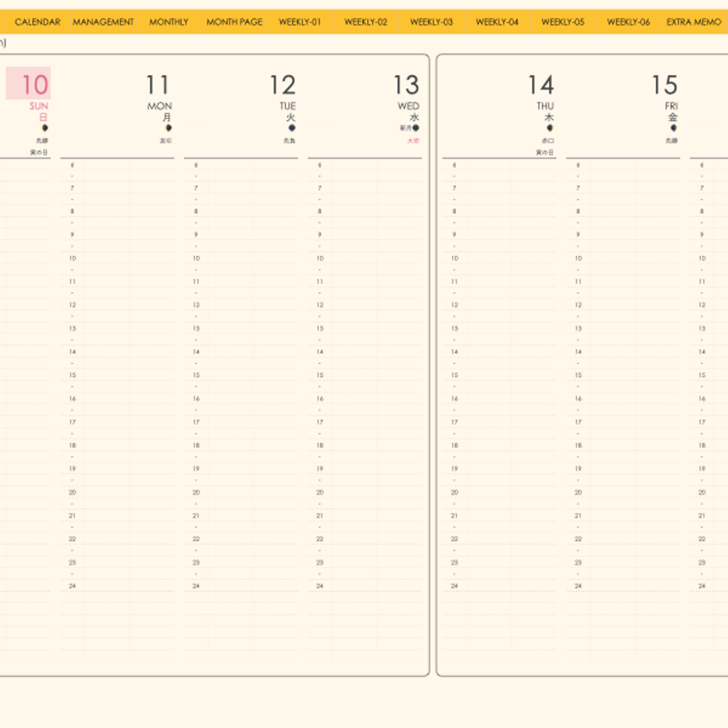The height and width of the screenshot is (728, 728).
Task: Go to the MANAGEMENT tab
Action: tap(103, 22)
